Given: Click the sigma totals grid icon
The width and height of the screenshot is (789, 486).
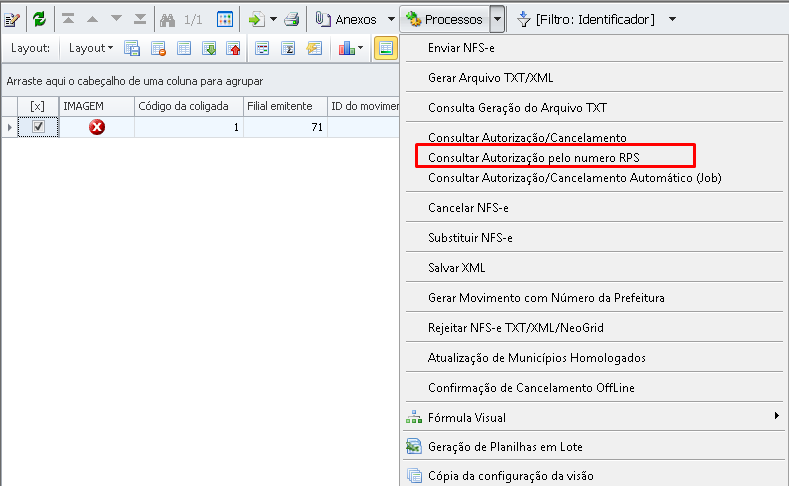Looking at the screenshot, I should (x=288, y=48).
